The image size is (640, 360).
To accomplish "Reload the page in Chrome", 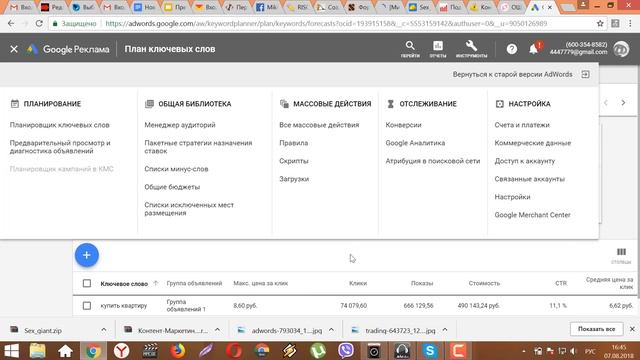I will (x=39, y=24).
